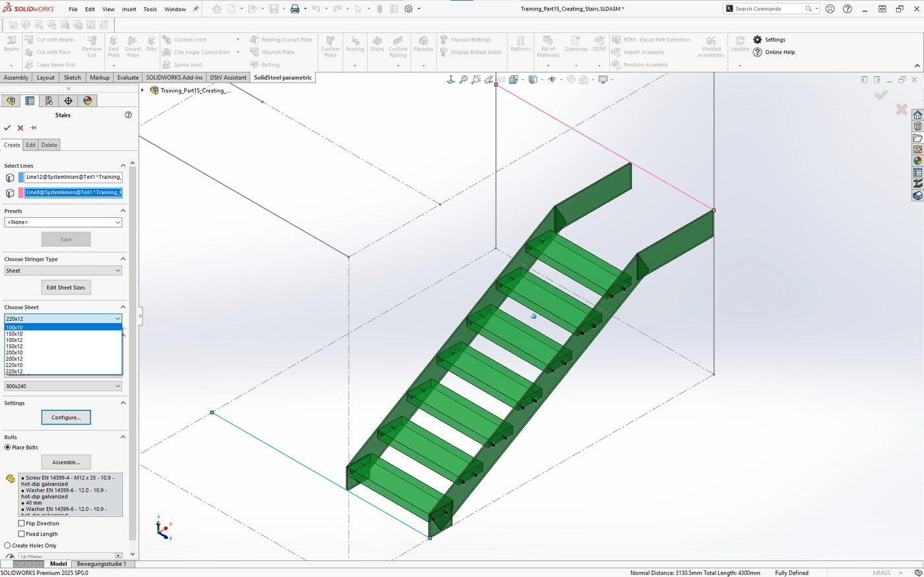Viewport: 924px width, 577px height.
Task: Click the Edit Sheet Sizes button
Action: click(x=65, y=287)
